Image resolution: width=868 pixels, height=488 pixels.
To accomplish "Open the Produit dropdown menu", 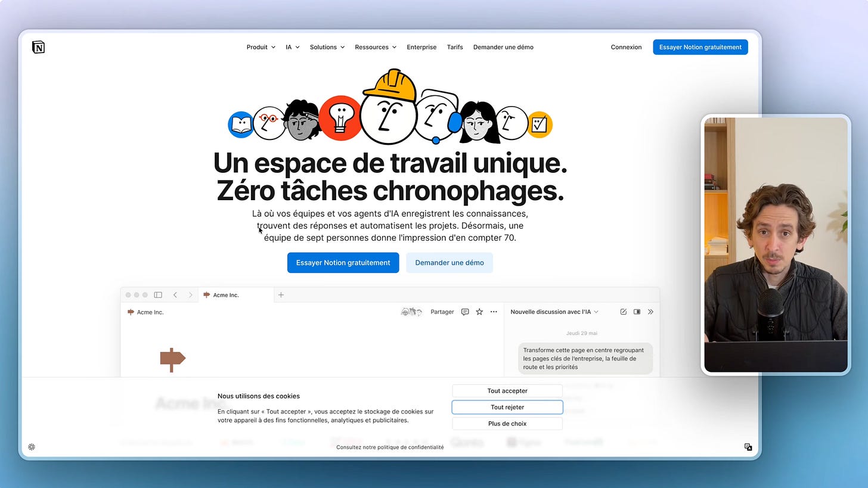I will pyautogui.click(x=261, y=47).
